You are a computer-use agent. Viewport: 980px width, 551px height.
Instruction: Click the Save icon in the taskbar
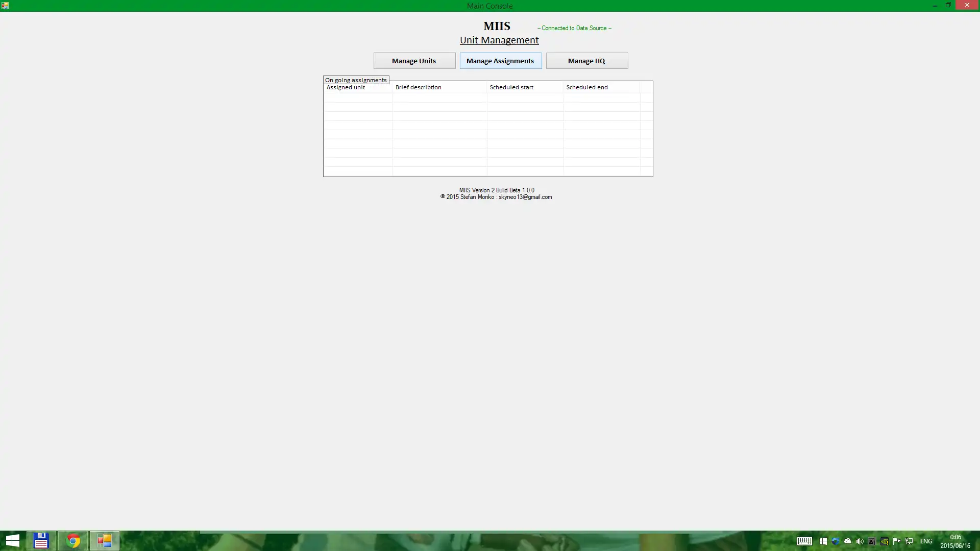point(42,540)
